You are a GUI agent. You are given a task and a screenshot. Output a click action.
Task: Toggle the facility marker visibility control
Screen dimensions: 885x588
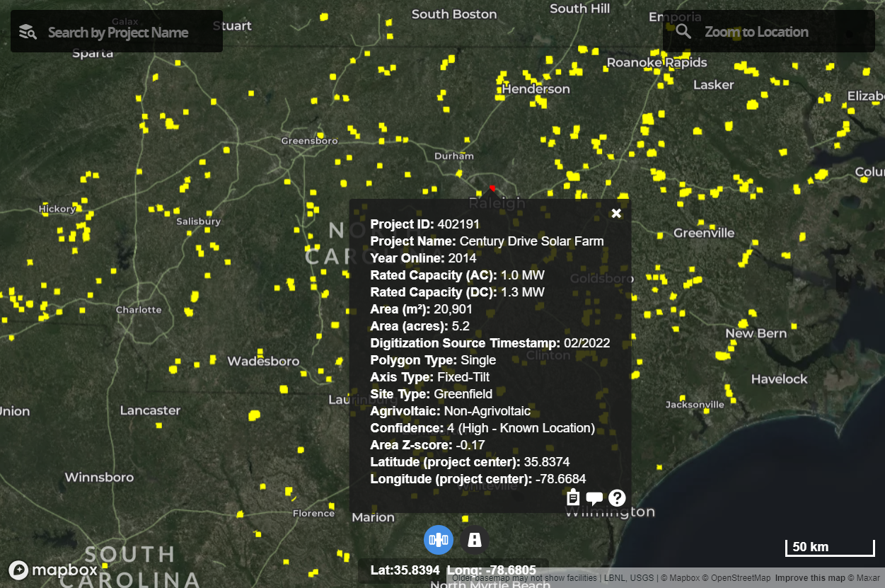474,540
